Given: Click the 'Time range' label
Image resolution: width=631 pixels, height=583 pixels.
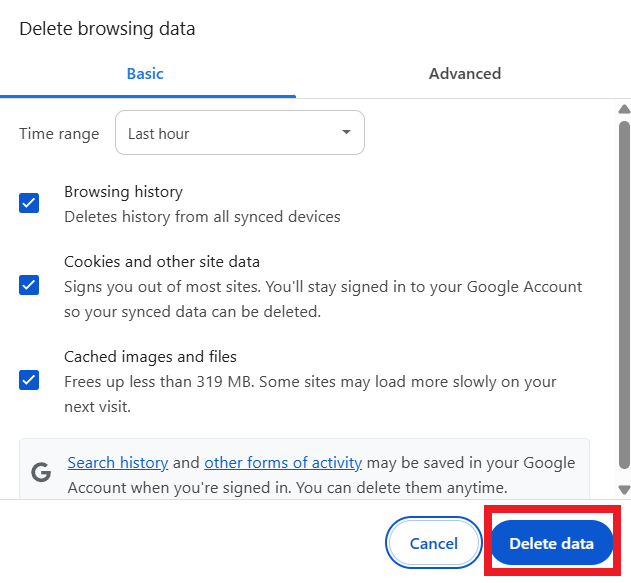Looking at the screenshot, I should pos(59,134).
